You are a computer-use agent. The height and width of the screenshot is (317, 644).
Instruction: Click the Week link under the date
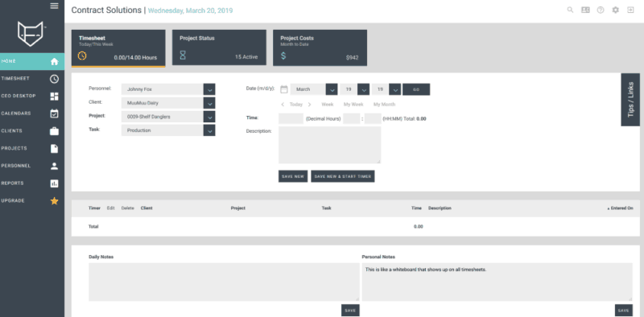tap(328, 105)
